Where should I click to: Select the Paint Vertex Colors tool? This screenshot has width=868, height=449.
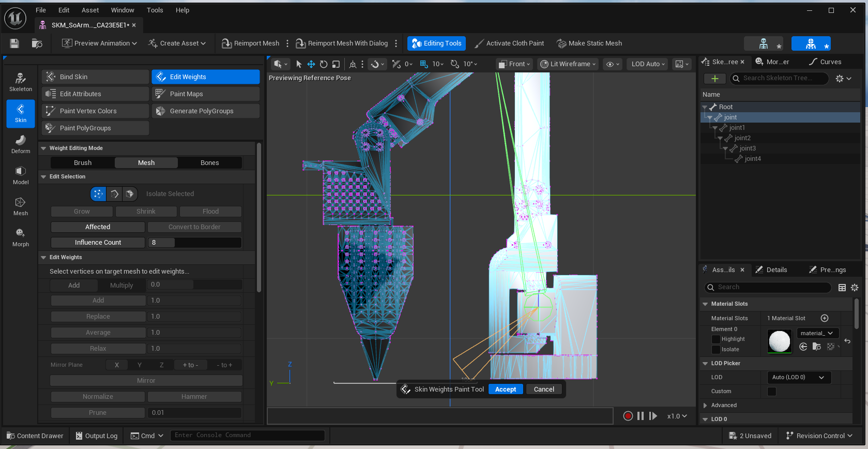click(x=96, y=111)
